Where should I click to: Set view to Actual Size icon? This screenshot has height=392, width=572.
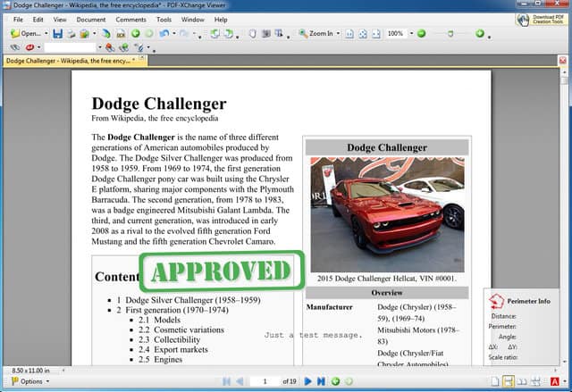349,34
